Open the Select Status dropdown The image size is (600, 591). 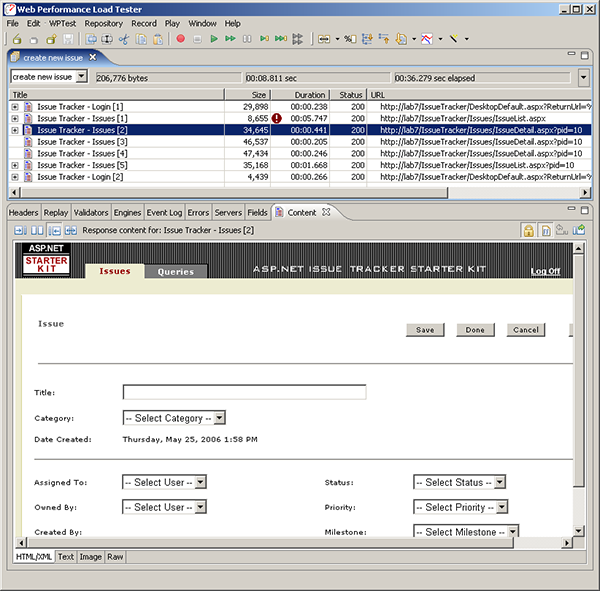click(x=500, y=482)
